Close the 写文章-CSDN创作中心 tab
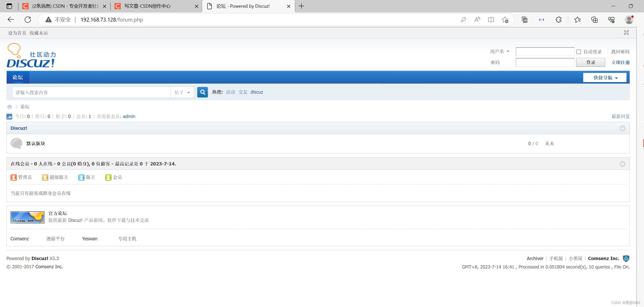 [x=197, y=6]
